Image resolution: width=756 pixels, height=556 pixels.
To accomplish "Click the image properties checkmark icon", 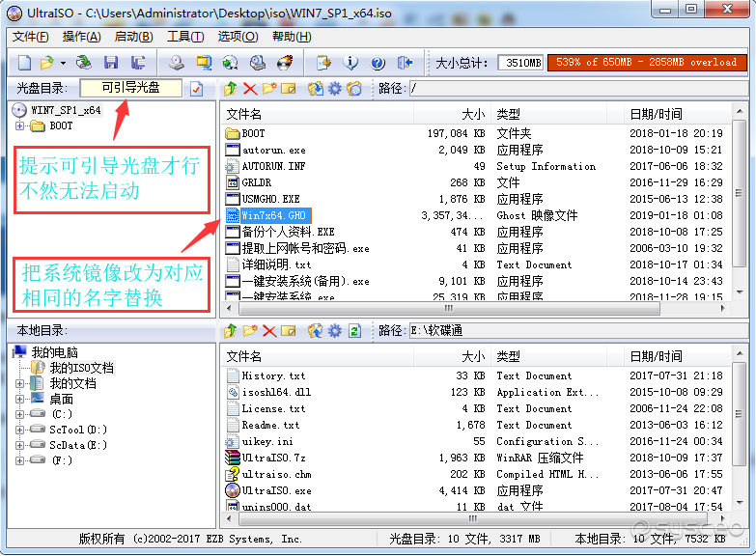I will pyautogui.click(x=197, y=89).
